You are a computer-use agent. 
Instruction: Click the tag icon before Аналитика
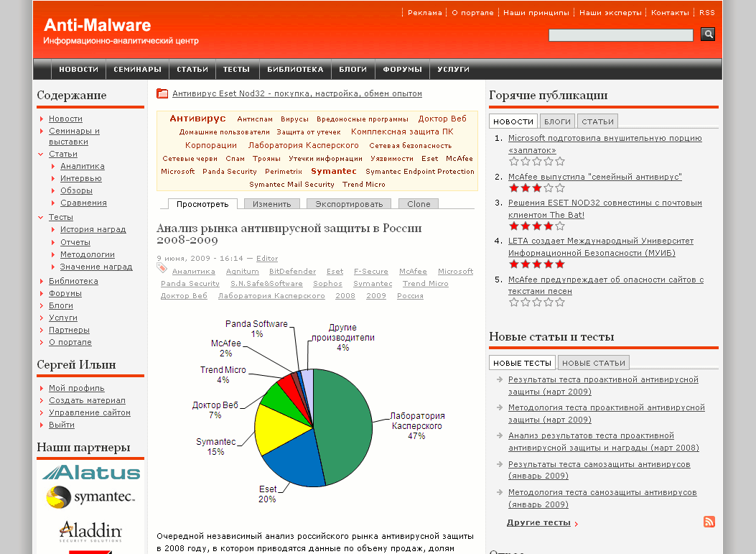[162, 268]
